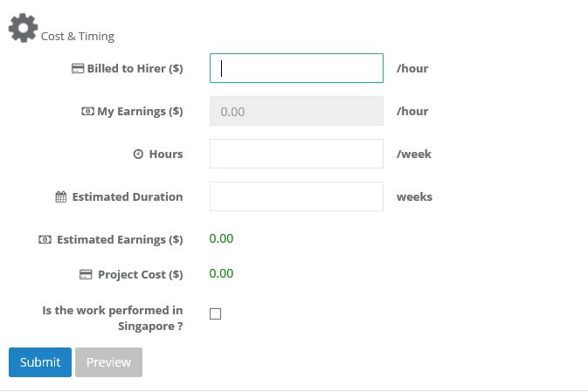Click the Cost & Timing section heading

click(78, 37)
